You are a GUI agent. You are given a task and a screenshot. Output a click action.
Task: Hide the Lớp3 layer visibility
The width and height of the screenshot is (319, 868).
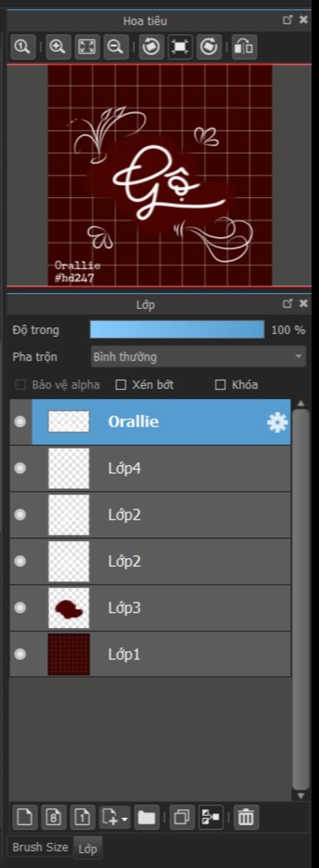pyautogui.click(x=20, y=607)
